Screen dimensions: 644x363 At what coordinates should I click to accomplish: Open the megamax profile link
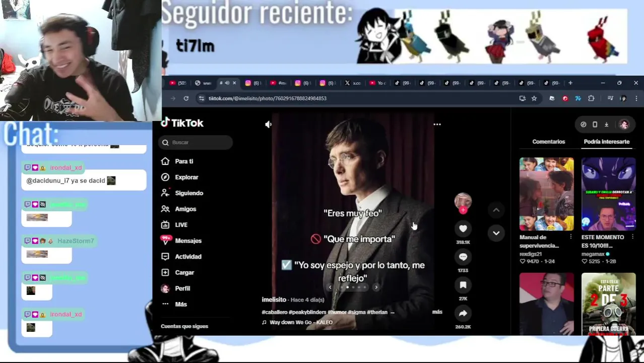(x=593, y=254)
